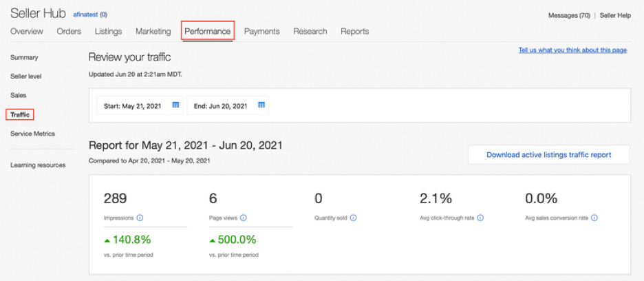Screen dimensions: 644x281
Task: Show info tooltip for Page views
Action: point(243,218)
